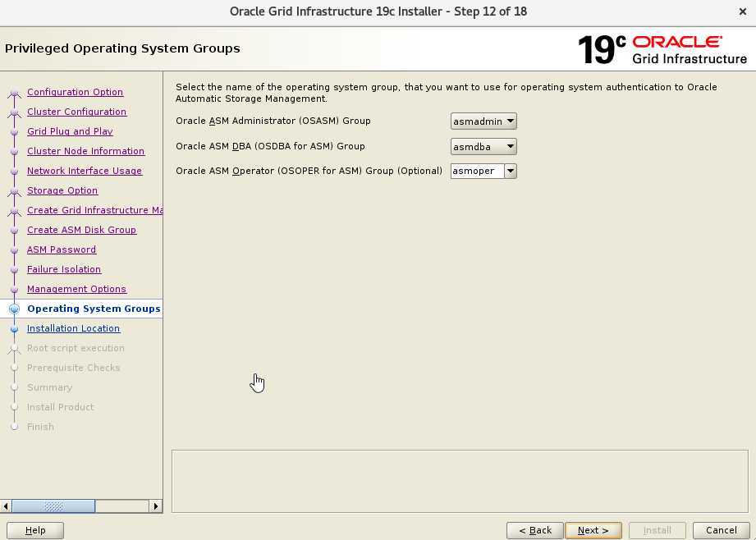This screenshot has height=540, width=756.
Task: Jump to Network Interface Usage step
Action: click(x=85, y=171)
